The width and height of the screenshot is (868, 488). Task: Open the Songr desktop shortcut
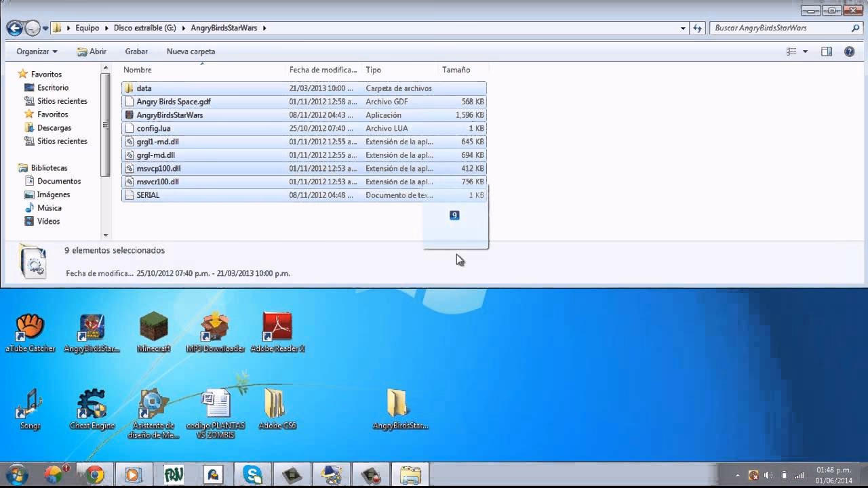click(x=30, y=409)
